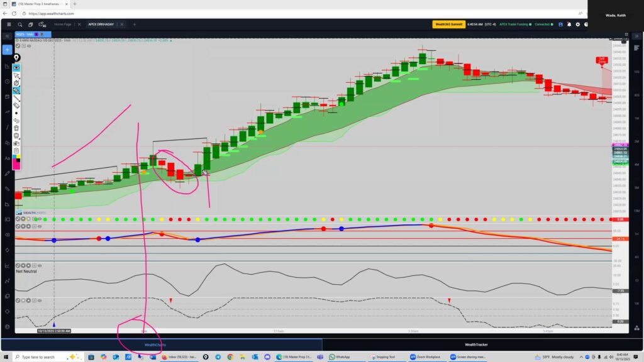Toggle the Net Neutral indicator's first control
Viewport: 644px width, 362px height.
pyautogui.click(x=18, y=266)
